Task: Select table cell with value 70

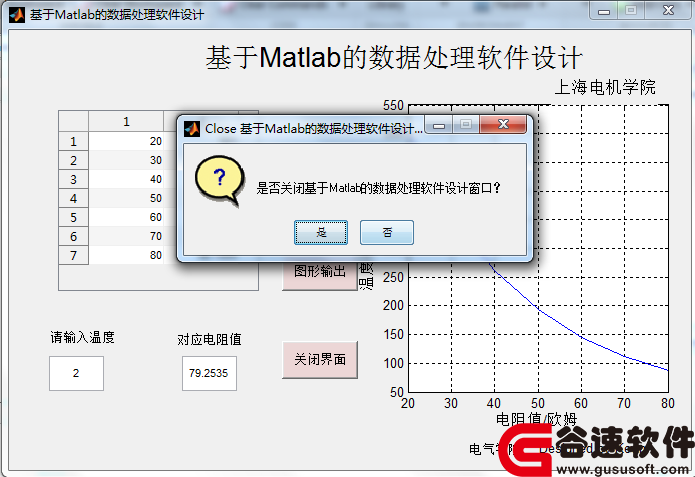Action: pyautogui.click(x=126, y=237)
